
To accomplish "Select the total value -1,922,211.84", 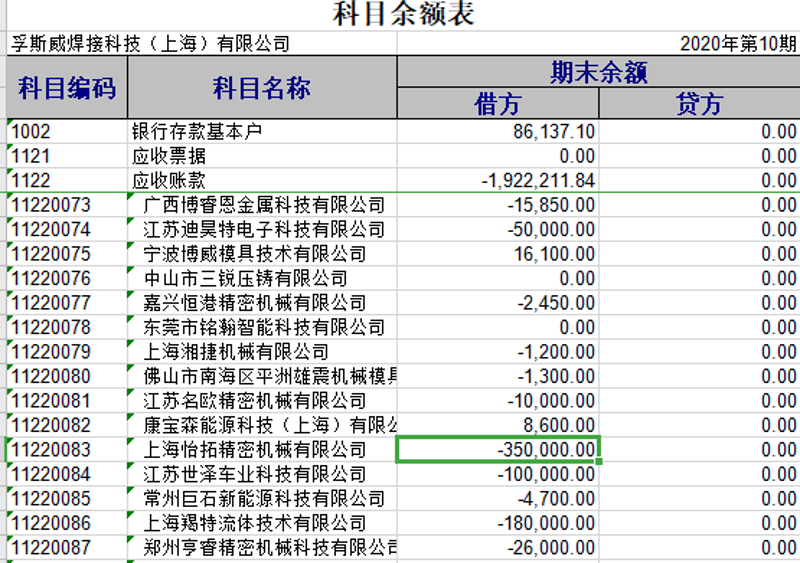I will coord(498,181).
